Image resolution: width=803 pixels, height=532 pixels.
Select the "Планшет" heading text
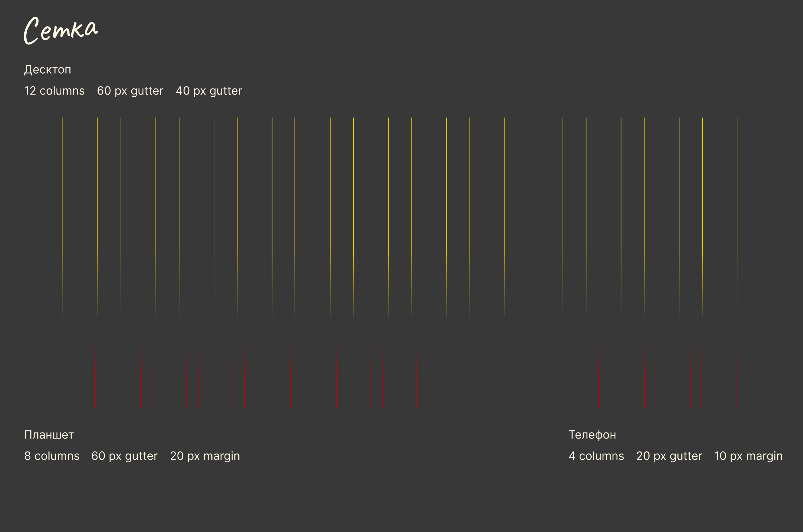pyautogui.click(x=49, y=435)
